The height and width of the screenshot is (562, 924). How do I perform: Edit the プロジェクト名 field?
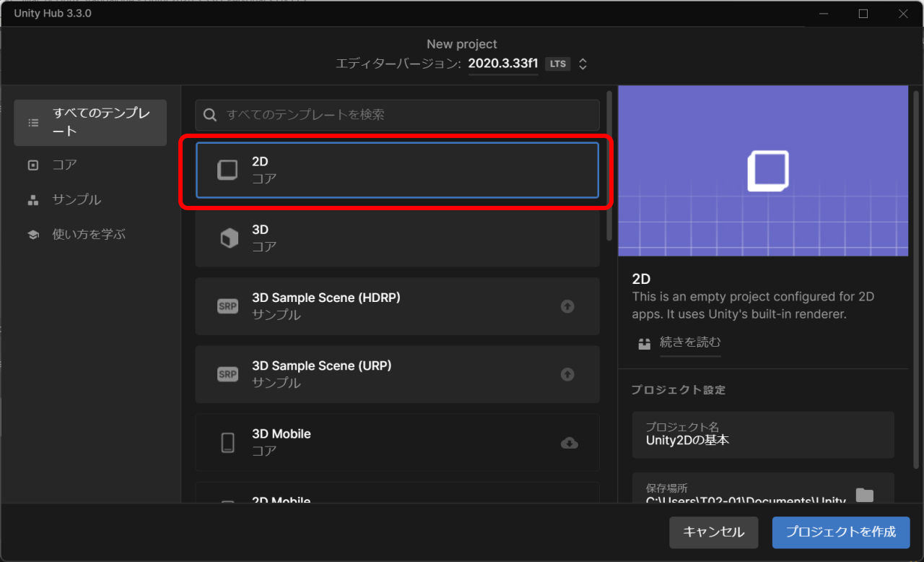click(763, 435)
